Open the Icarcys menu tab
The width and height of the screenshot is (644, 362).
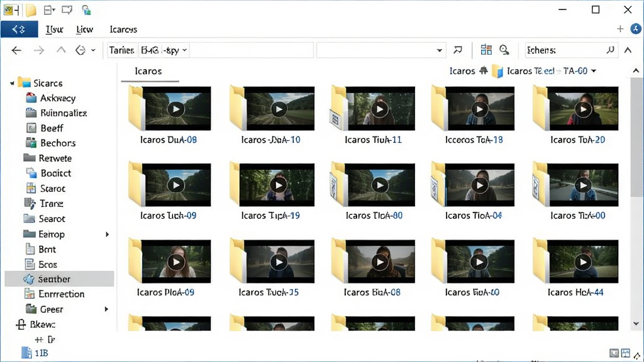coord(123,29)
